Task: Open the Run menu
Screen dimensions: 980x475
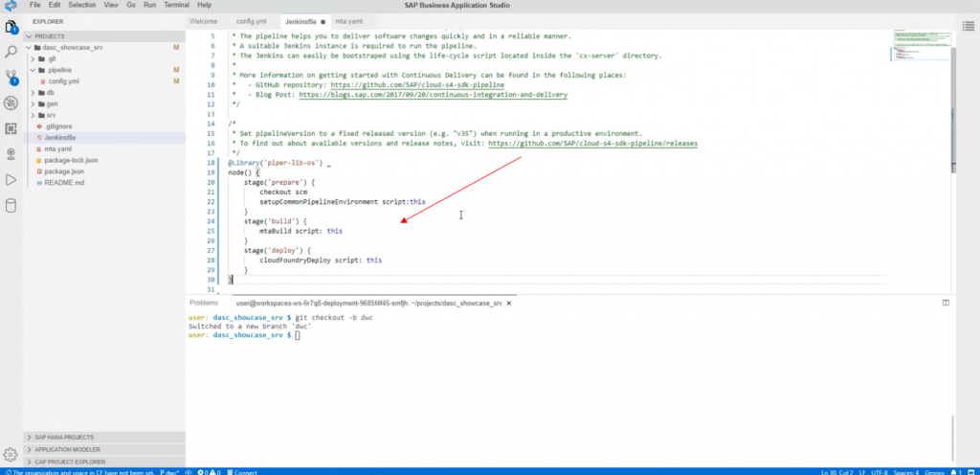Action: tap(149, 5)
